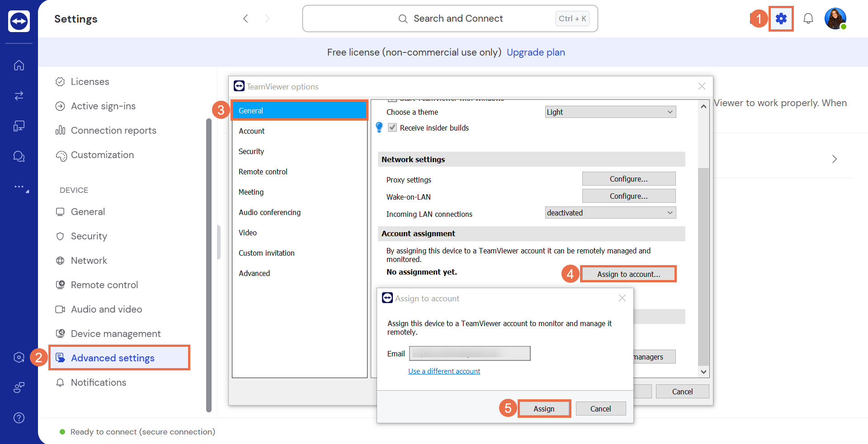868x444 pixels.
Task: Click the Upgrade plan link
Action: click(536, 52)
